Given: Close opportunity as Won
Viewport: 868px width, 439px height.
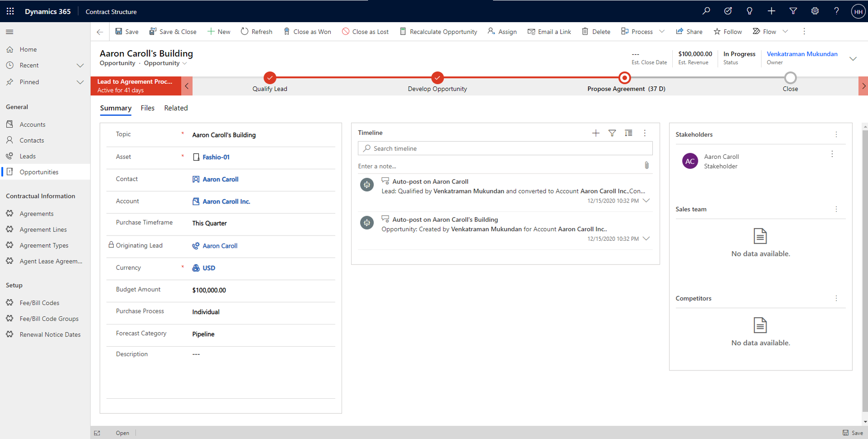Looking at the screenshot, I should [x=307, y=32].
